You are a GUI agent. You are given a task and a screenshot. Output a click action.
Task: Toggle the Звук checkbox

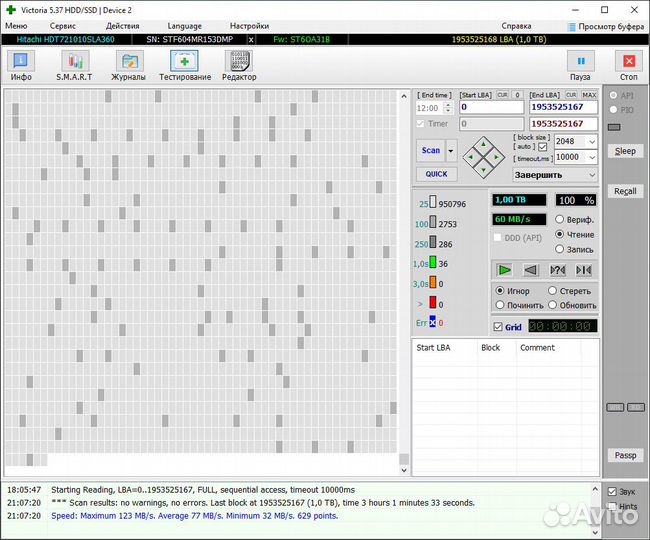(613, 492)
